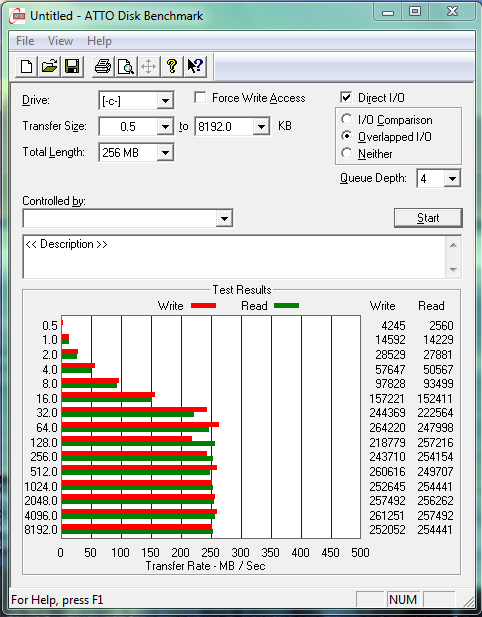Image resolution: width=482 pixels, height=617 pixels.
Task: Click read value 257216
Action: click(435, 443)
